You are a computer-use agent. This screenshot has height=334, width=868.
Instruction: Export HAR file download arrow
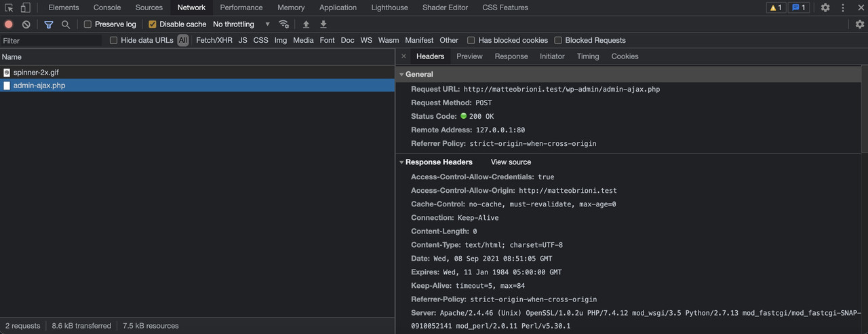pyautogui.click(x=323, y=24)
